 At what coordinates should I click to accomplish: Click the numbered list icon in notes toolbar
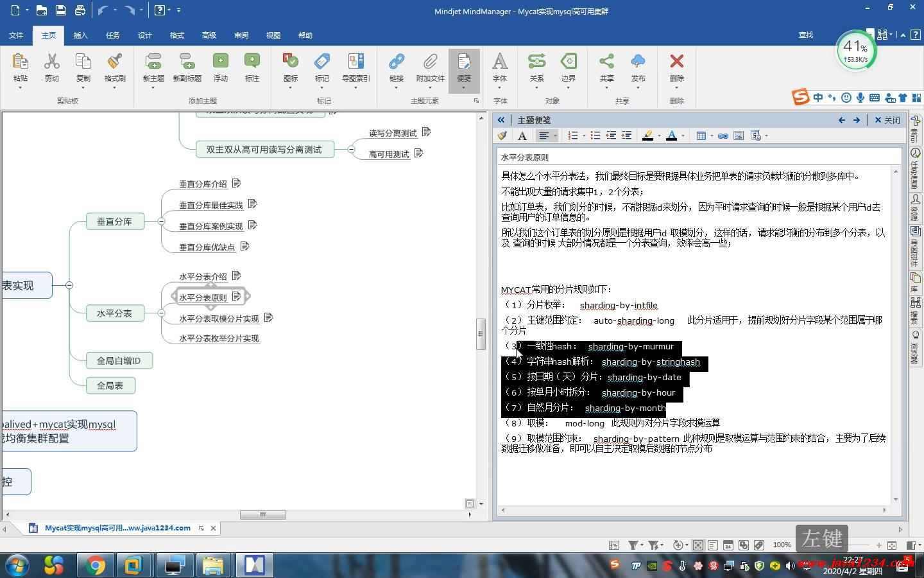tap(573, 136)
